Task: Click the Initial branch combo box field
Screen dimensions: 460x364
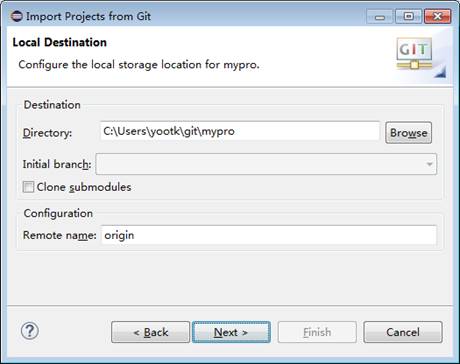Action: pos(266,164)
